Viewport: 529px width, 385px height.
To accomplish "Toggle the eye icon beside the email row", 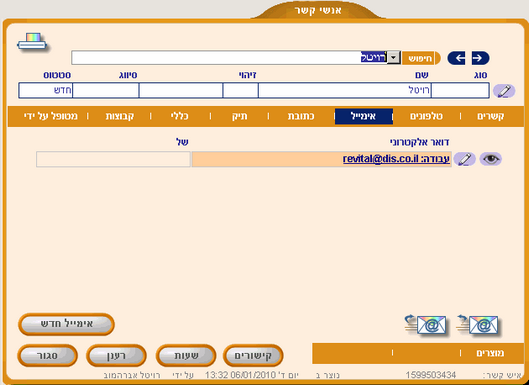I will (x=491, y=159).
